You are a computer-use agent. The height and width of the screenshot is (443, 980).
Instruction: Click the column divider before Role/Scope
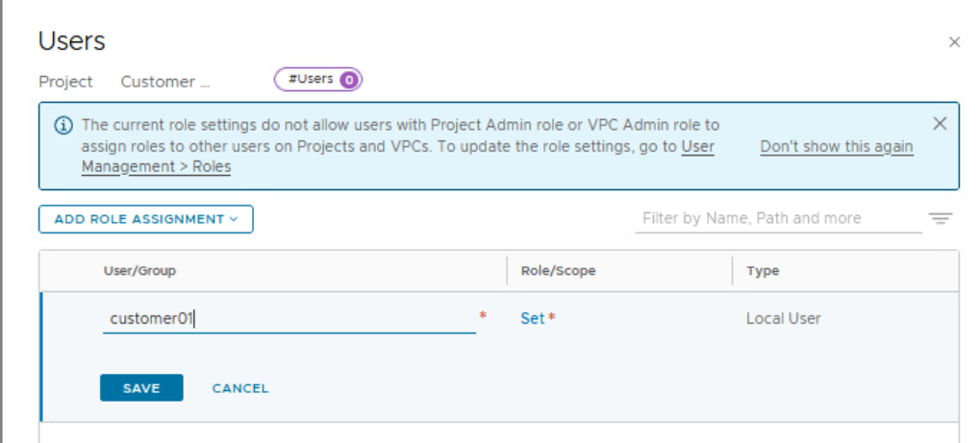[507, 271]
